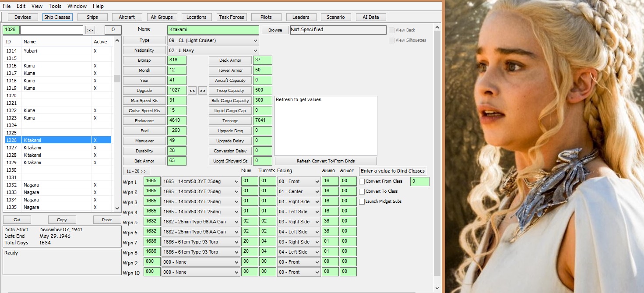Screen dimensions: 644x293
Task: Enable the View Back checkbox
Action: tap(391, 30)
